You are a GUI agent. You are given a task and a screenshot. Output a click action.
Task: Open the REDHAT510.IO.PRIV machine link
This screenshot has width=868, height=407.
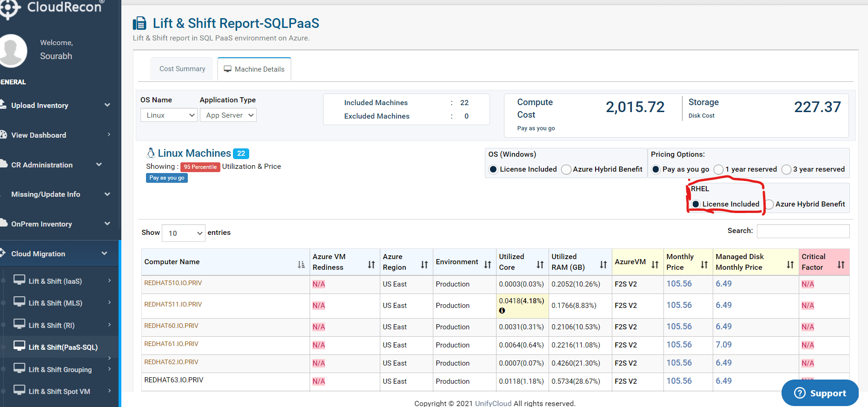(x=173, y=283)
